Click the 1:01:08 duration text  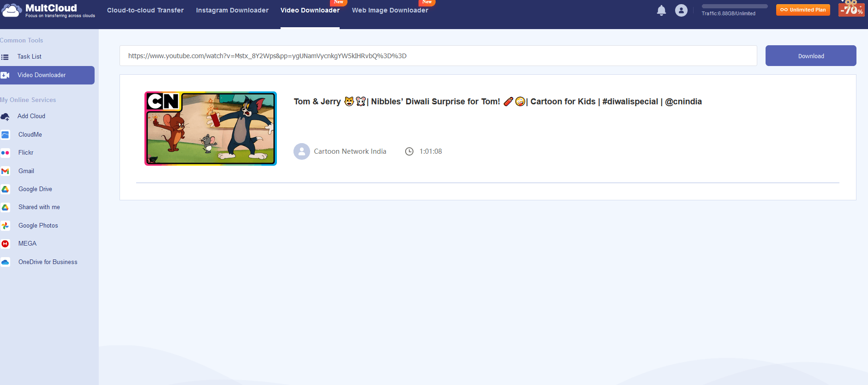point(431,151)
